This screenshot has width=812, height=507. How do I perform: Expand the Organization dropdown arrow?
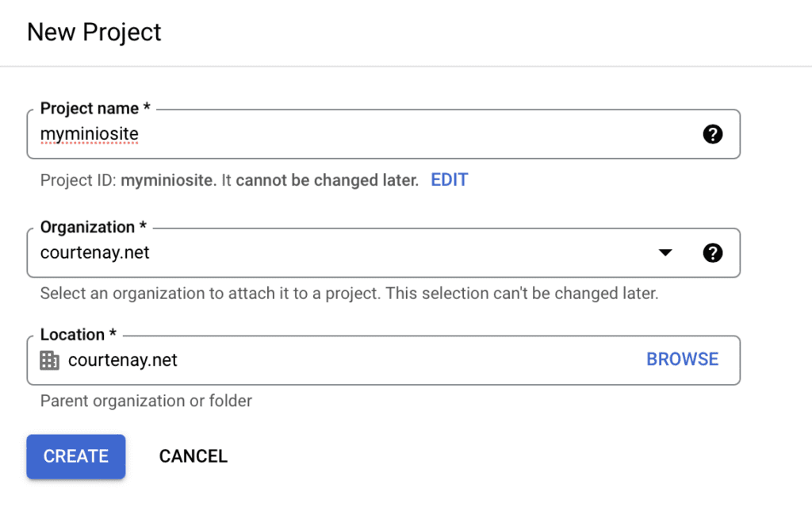point(665,253)
